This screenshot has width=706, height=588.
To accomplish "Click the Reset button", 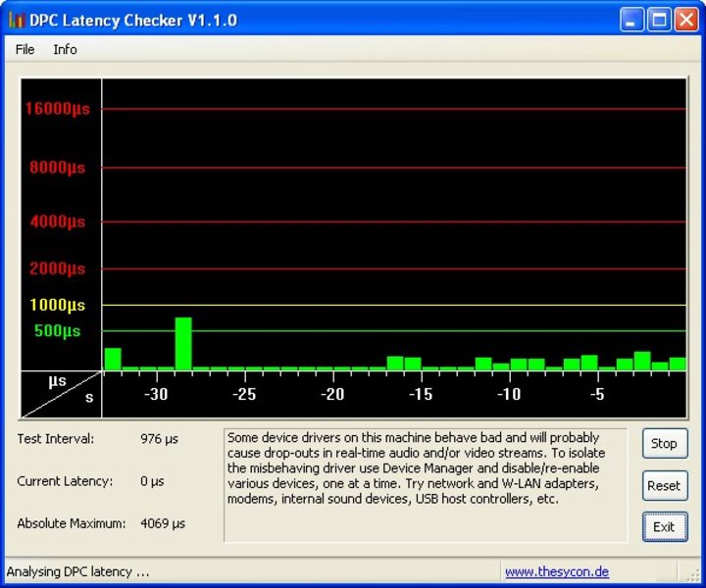I will click(665, 485).
